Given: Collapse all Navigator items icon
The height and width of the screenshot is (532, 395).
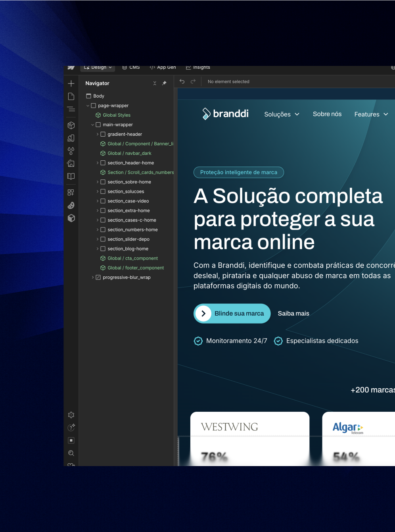Looking at the screenshot, I should pyautogui.click(x=155, y=83).
